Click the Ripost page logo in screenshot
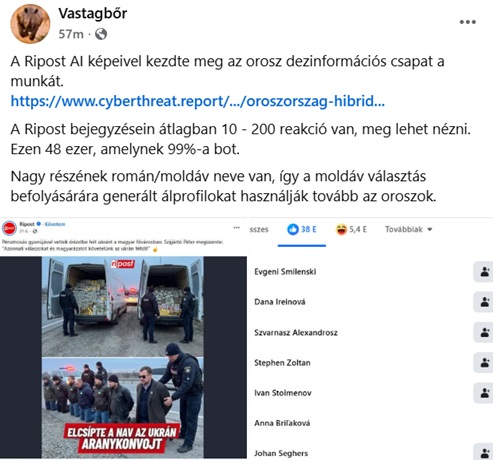 point(9,228)
